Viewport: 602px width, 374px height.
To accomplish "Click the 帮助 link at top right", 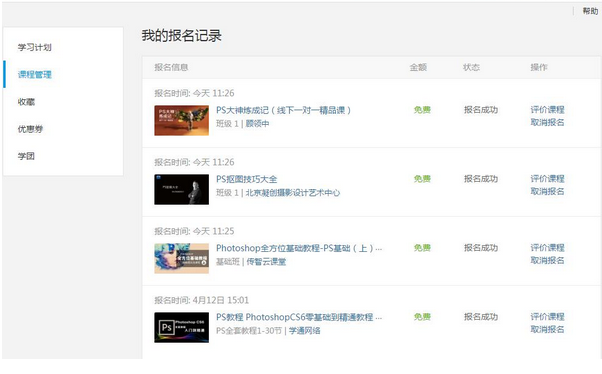I will click(x=590, y=11).
